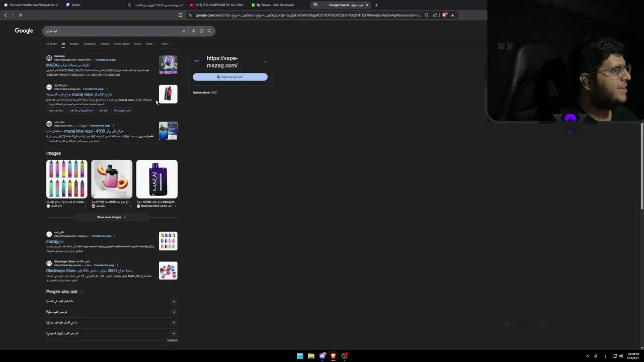Open pink peach vape image thumbnail

tap(112, 179)
